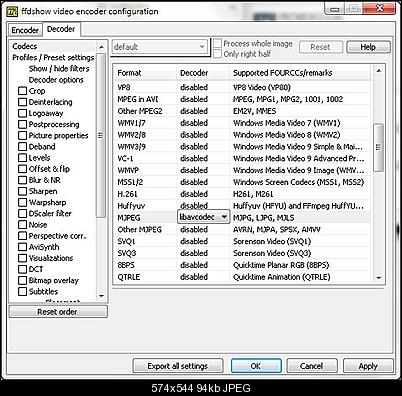
Task: Enable the Crop filter checkbox
Action: point(23,91)
